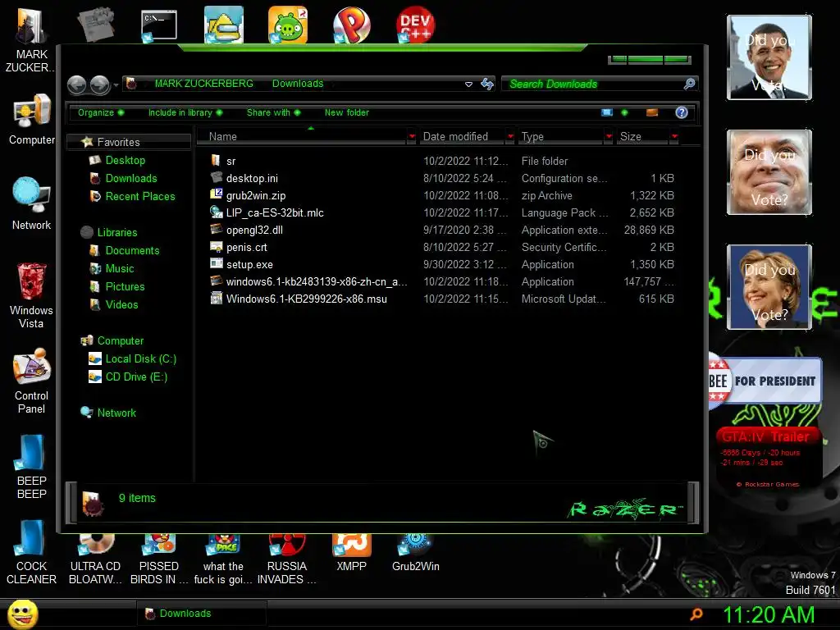
Task: Toggle the preview pane icon in toolbar
Action: (652, 112)
